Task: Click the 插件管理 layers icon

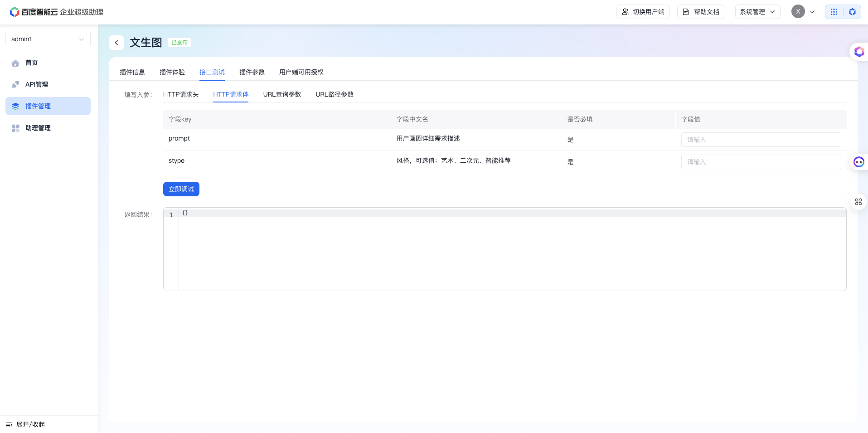Action: [15, 106]
